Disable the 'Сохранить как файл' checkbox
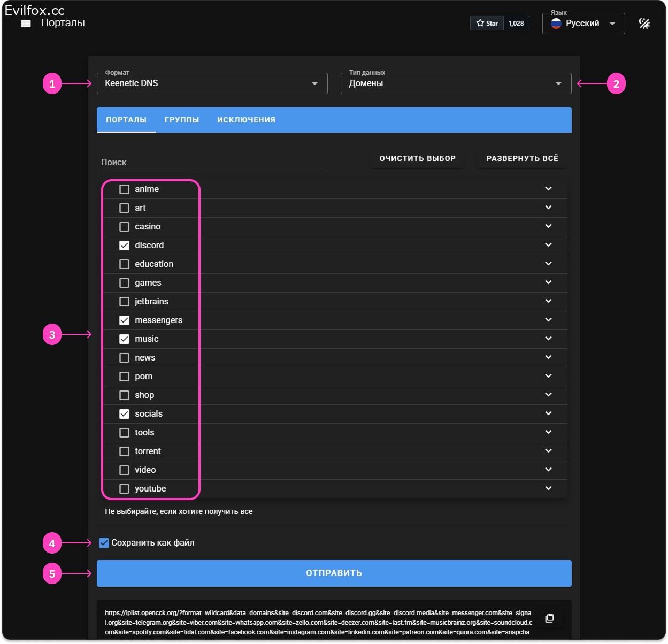 click(104, 543)
